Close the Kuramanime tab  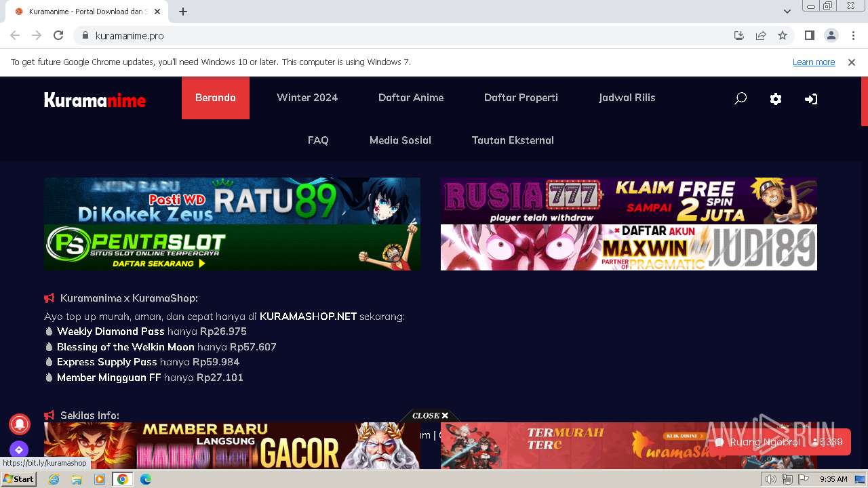coord(157,12)
